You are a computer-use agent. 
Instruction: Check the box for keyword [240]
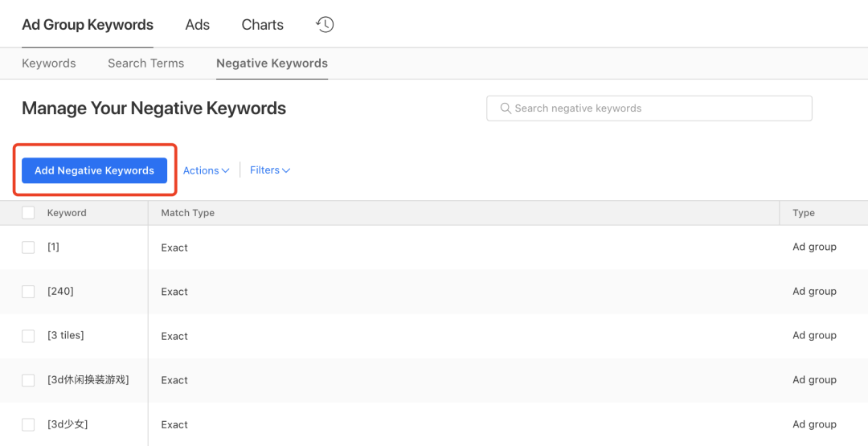[x=28, y=292]
